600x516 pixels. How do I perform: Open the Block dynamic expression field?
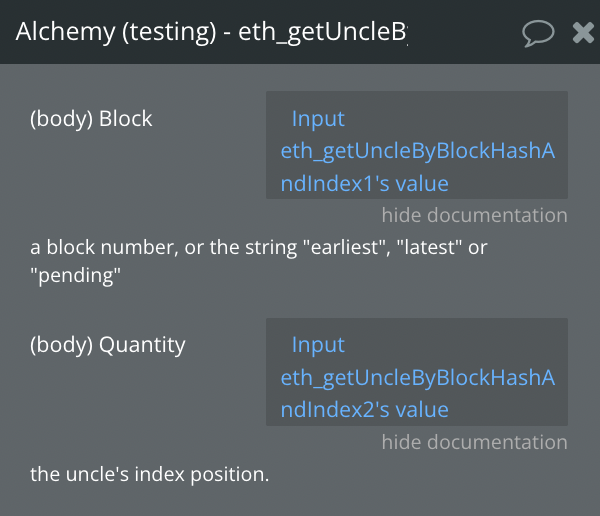[417, 145]
